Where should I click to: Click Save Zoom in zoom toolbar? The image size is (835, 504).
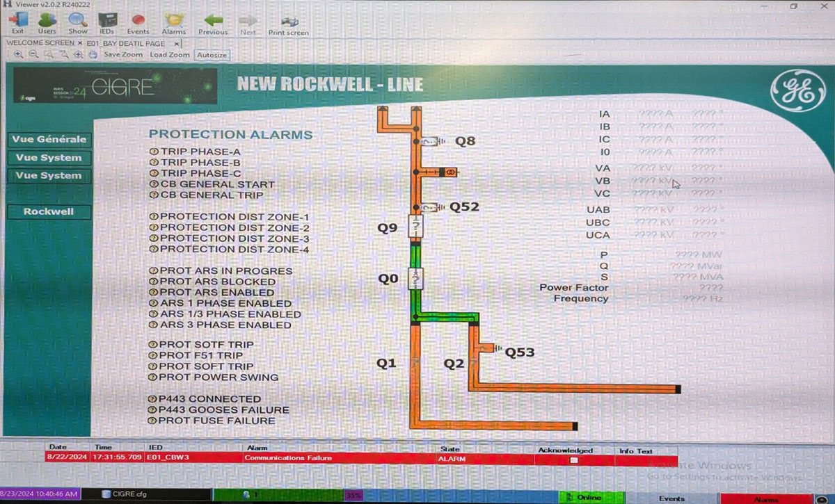[x=123, y=54]
